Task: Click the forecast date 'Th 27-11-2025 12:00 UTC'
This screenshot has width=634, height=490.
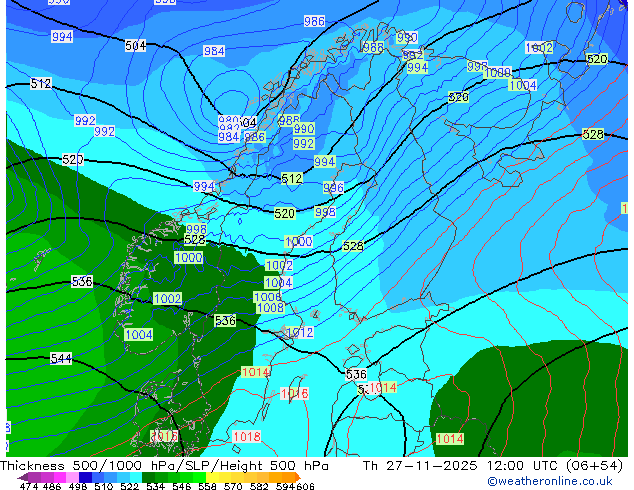Action: pos(463,466)
